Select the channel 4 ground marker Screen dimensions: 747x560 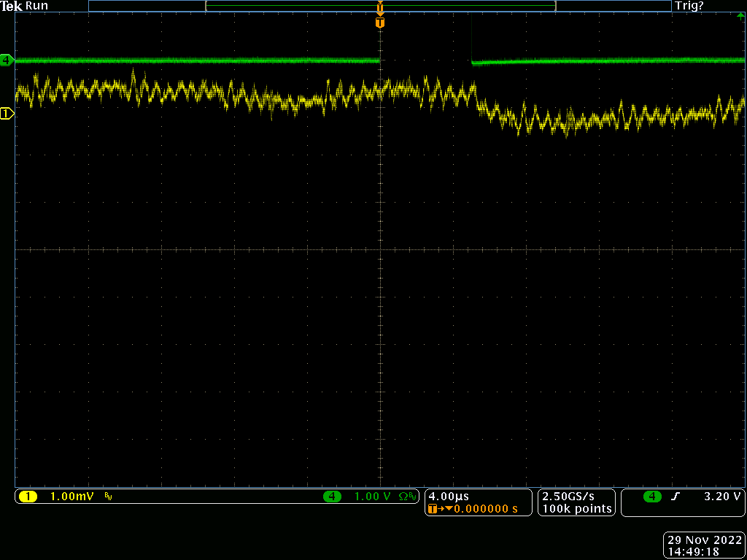click(x=7, y=60)
